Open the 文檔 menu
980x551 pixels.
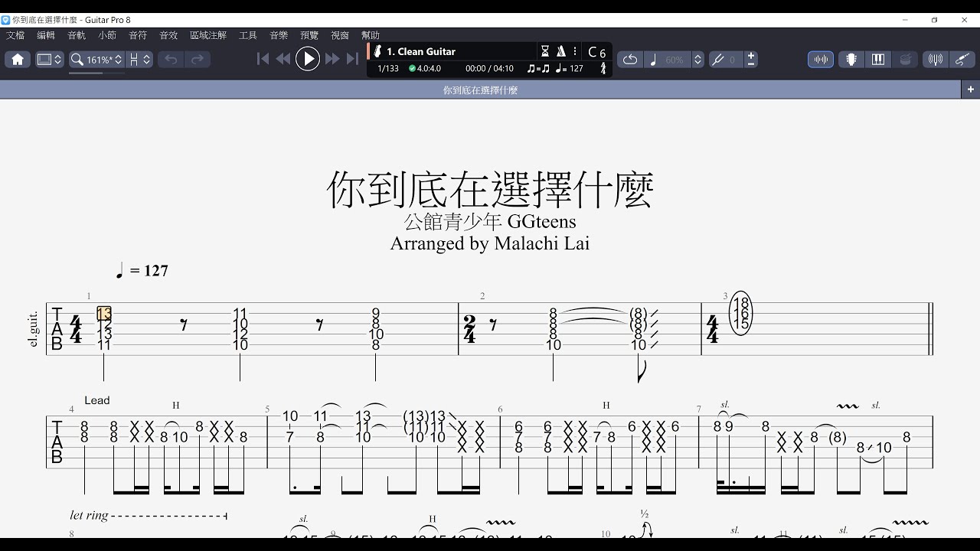point(15,35)
